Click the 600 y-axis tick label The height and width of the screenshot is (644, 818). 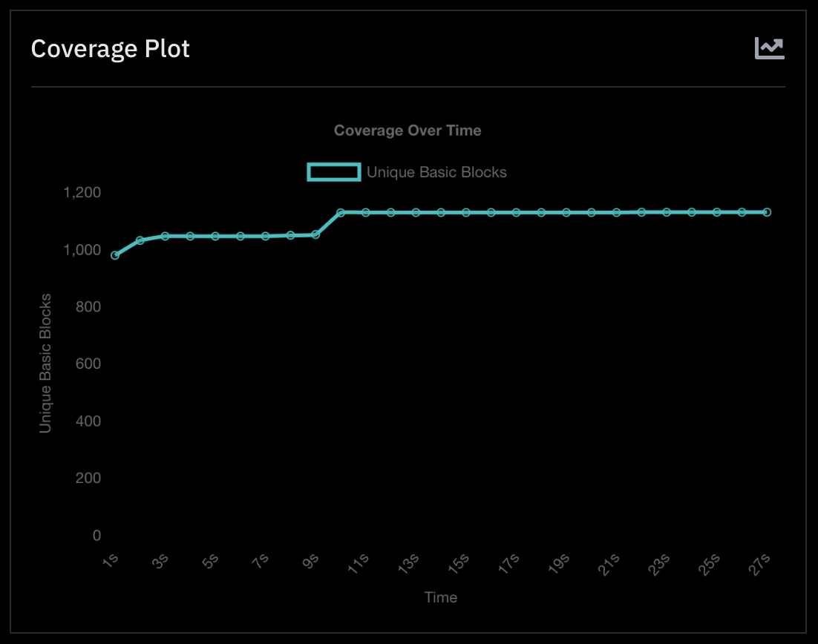point(88,364)
